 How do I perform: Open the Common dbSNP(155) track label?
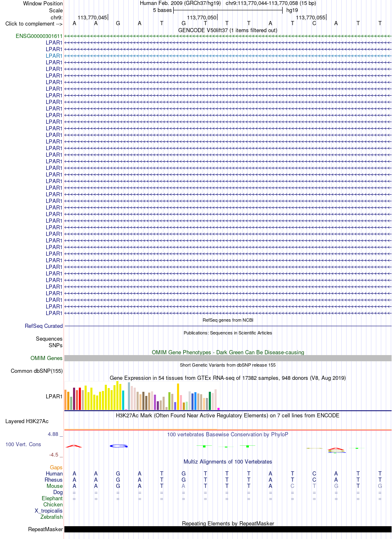pyautogui.click(x=37, y=371)
